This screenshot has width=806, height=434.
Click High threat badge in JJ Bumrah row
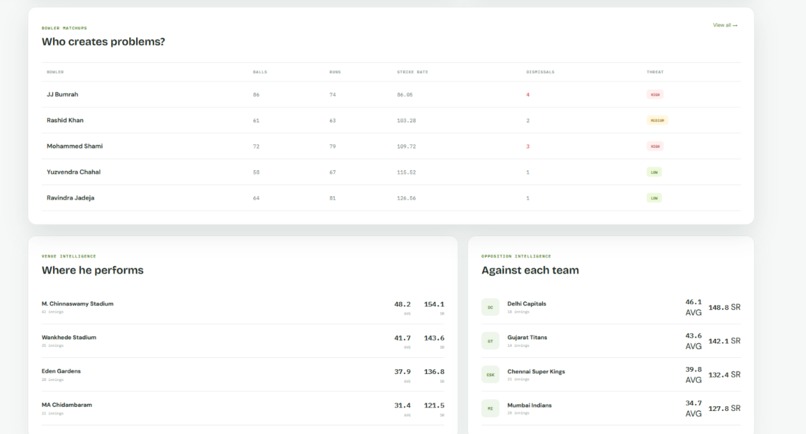click(x=655, y=95)
